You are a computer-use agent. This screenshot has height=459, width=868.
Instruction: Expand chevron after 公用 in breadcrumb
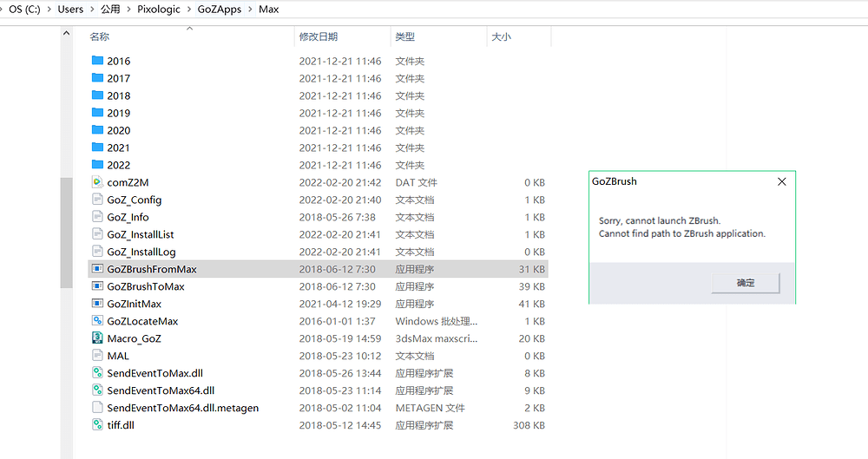[x=129, y=10]
